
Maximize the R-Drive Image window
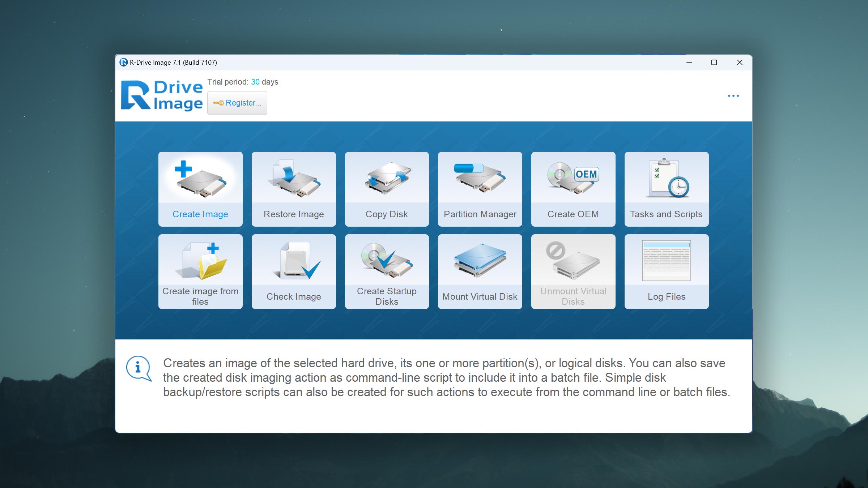click(x=714, y=63)
